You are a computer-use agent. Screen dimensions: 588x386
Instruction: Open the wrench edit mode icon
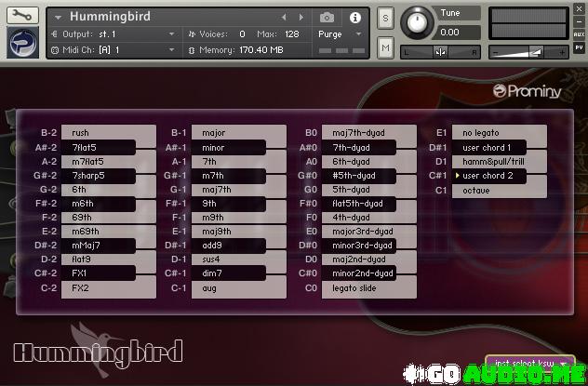[22, 16]
